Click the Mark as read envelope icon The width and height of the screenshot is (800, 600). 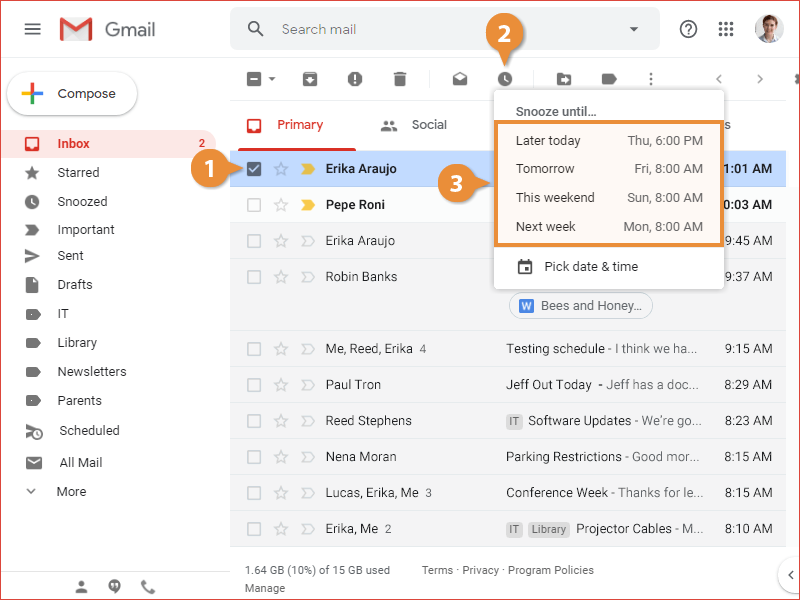(460, 79)
